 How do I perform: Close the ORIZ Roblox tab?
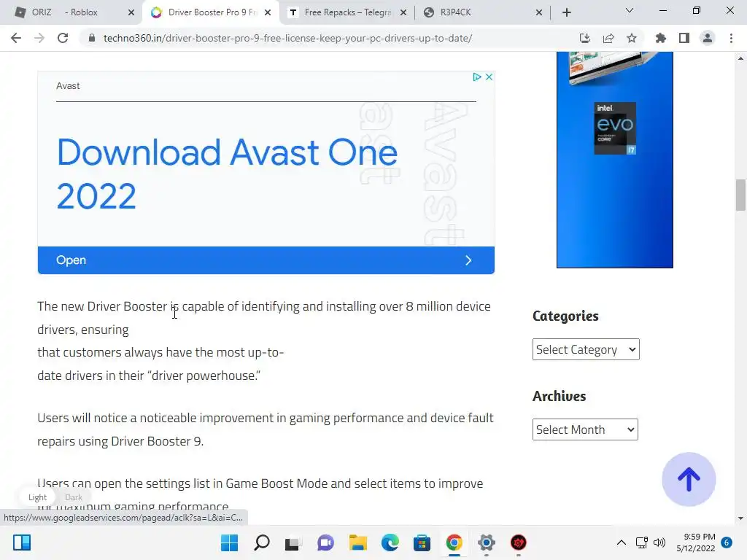coord(131,12)
